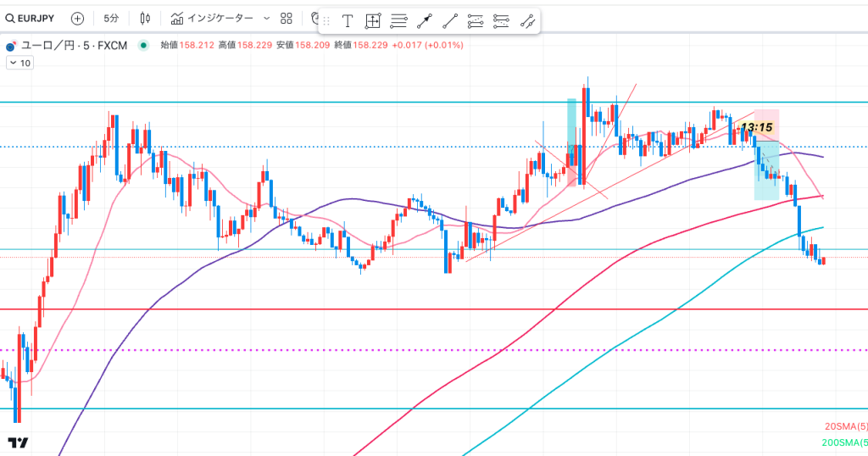868x456 pixels.
Task: Click the 13:15 text label on chart
Action: point(756,127)
